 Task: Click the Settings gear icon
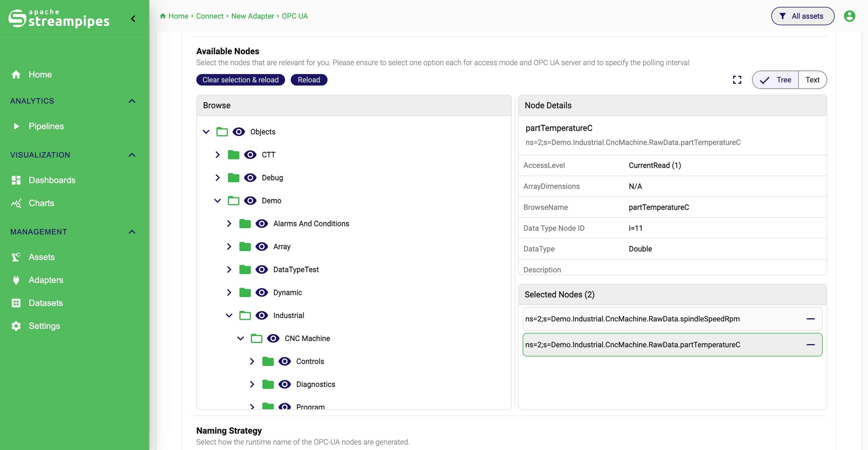click(16, 326)
